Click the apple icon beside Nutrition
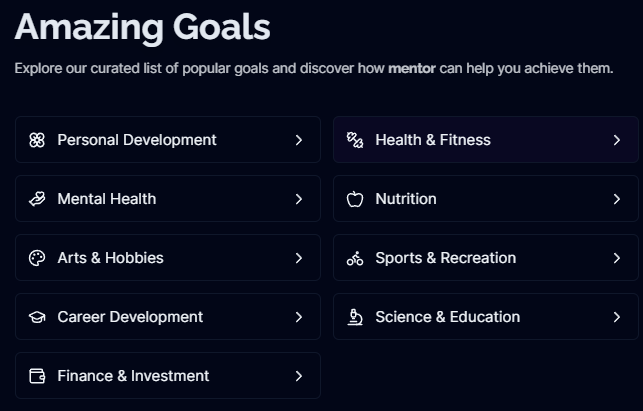Viewport: 643px width, 411px height. click(355, 199)
